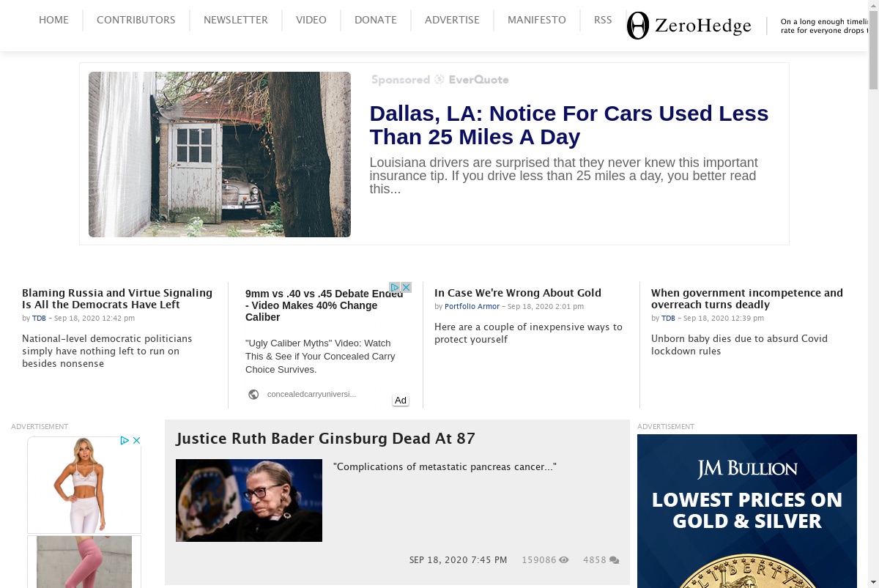The width and height of the screenshot is (879, 588).
Task: Open 'Justice Ruth Bader Ginsburg Dead At 87' headline
Action: tap(326, 439)
